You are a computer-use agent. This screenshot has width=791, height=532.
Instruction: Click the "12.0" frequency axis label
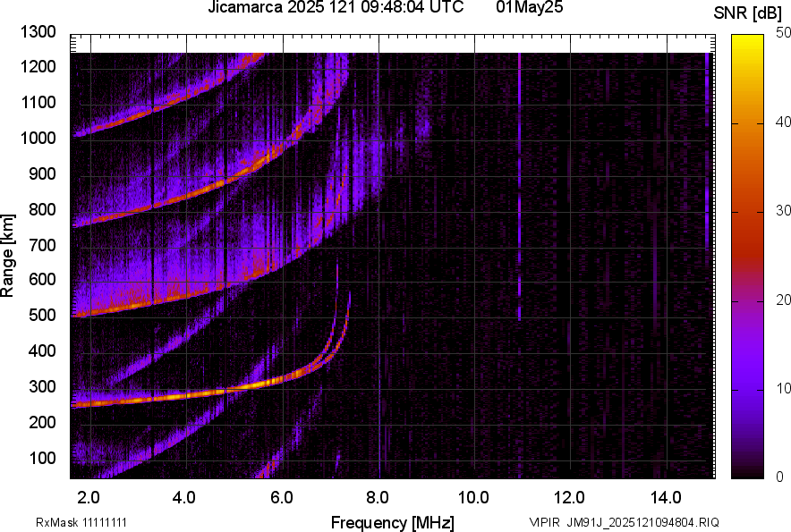[x=570, y=498]
